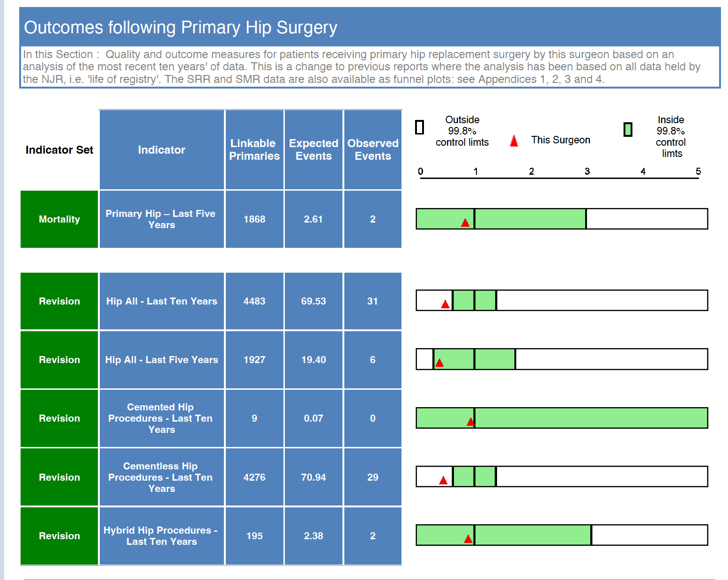Image resolution: width=728 pixels, height=580 pixels.
Task: Click the 4483 linkable primaries value
Action: [x=254, y=301]
